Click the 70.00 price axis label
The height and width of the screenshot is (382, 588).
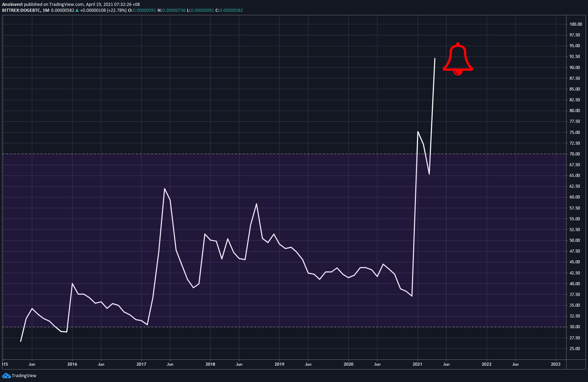point(574,154)
